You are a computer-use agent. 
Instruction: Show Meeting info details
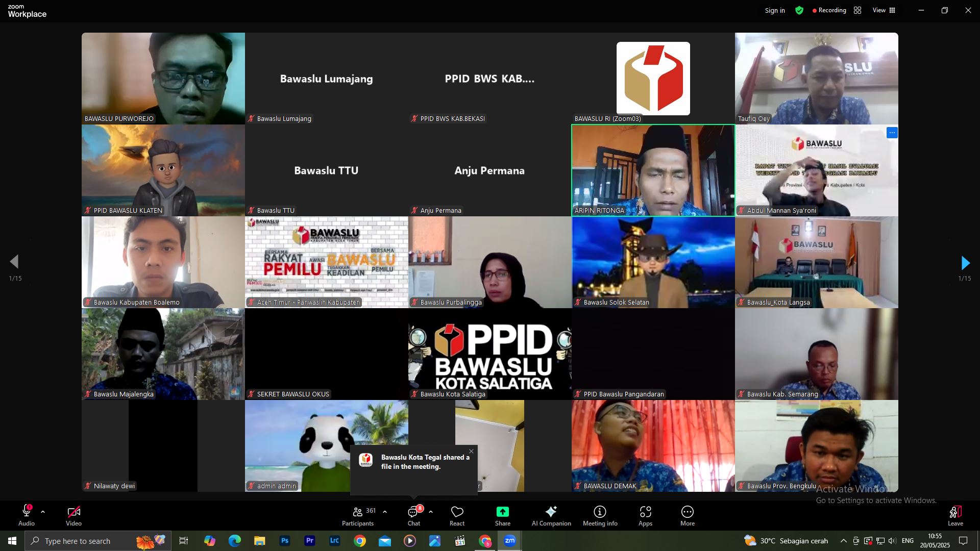coord(599,514)
